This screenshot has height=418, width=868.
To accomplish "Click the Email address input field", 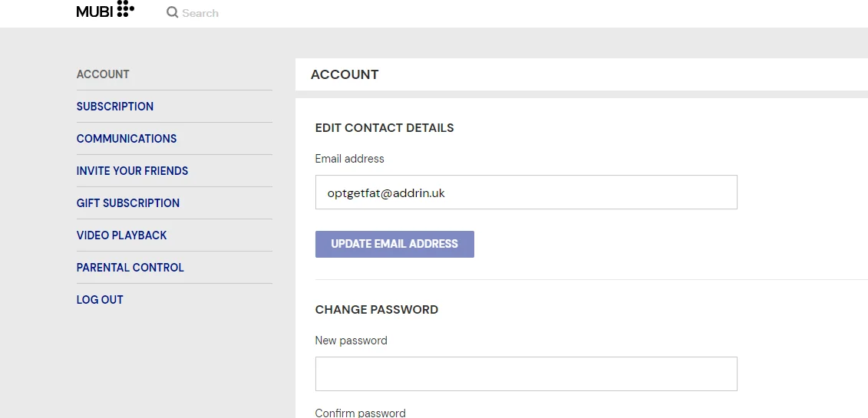I will pos(526,193).
